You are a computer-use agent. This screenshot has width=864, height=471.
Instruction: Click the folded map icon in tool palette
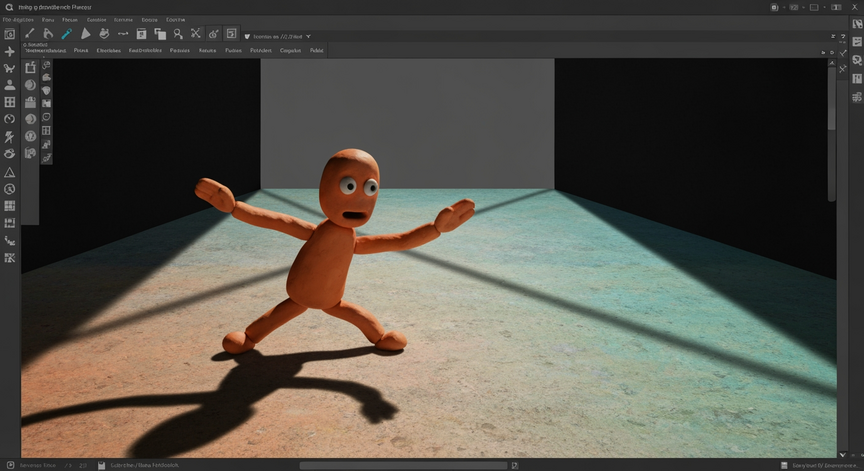(30, 153)
